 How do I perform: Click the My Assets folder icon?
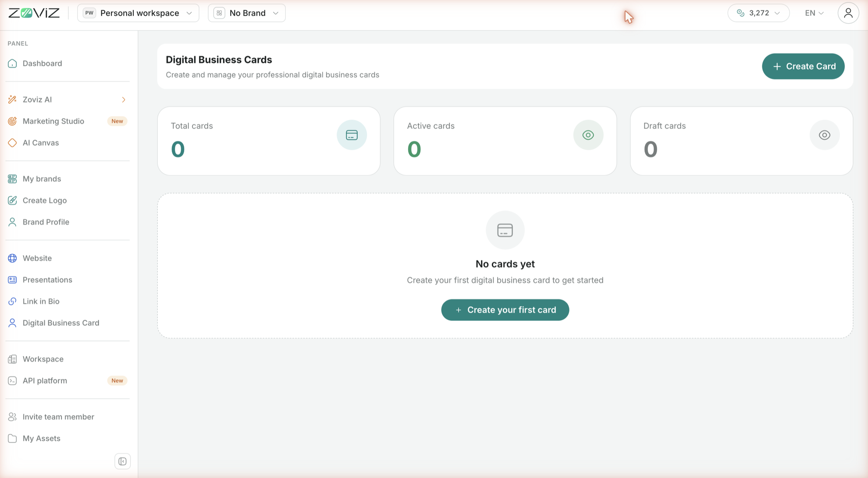click(12, 438)
